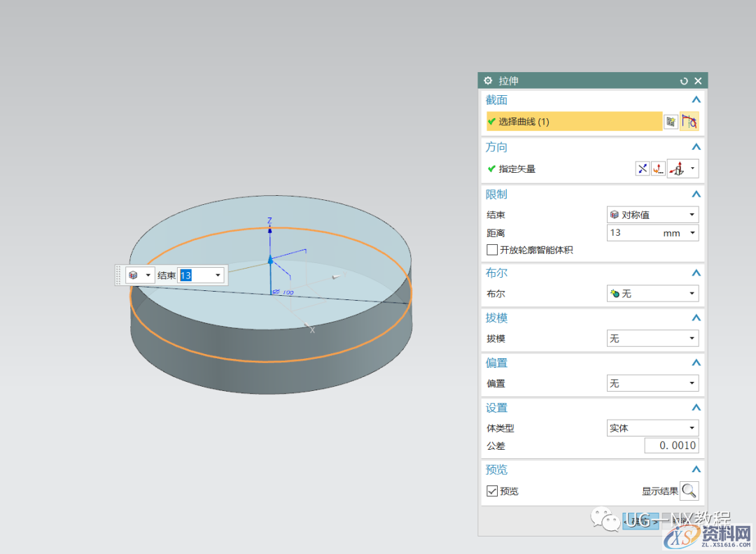Open the 体类型 dropdown showing 实体
The height and width of the screenshot is (554, 756).
click(652, 428)
